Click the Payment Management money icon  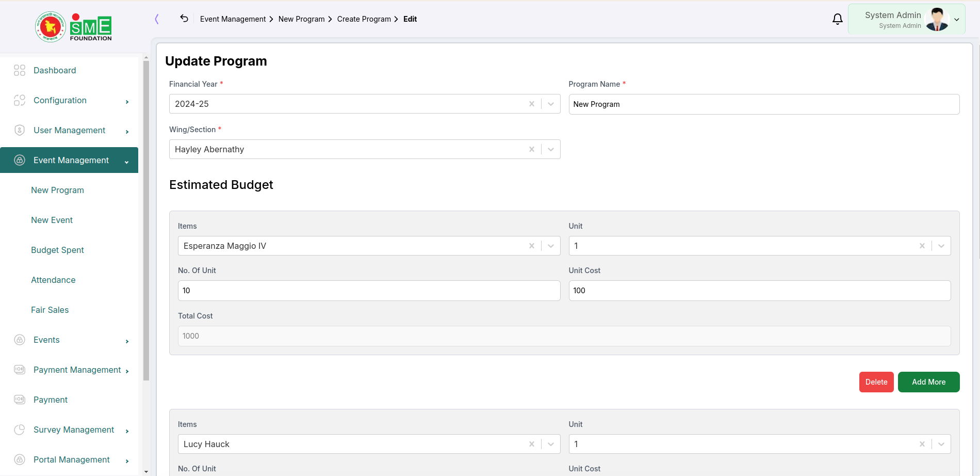20,370
